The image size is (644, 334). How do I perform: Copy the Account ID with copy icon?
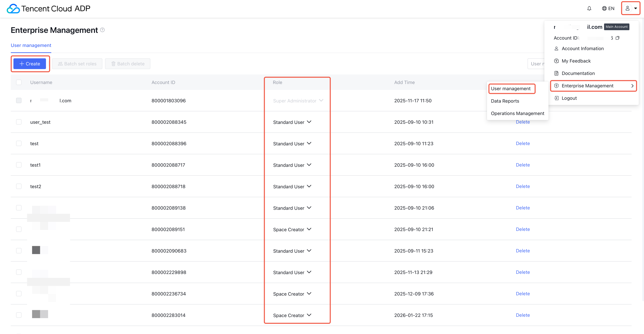click(617, 38)
